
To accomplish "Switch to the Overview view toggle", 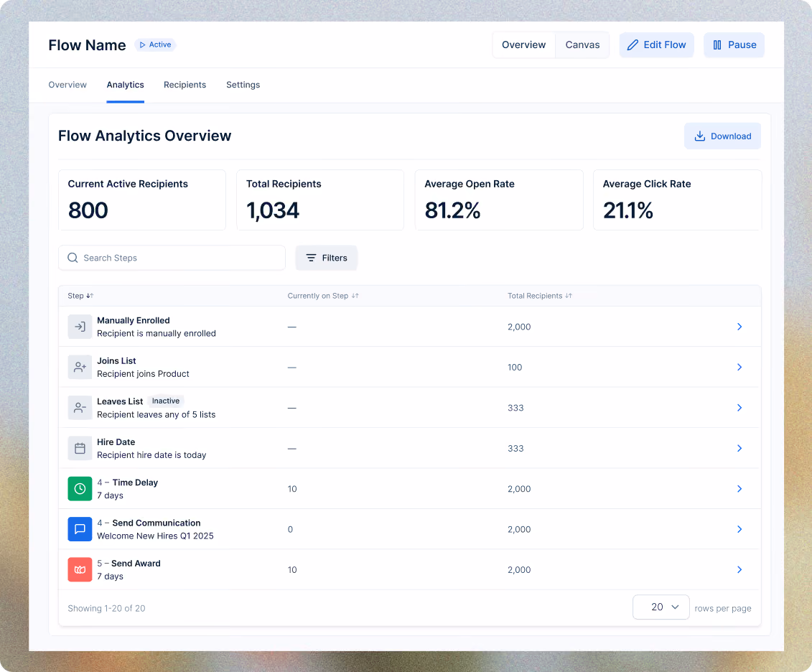I will tap(523, 45).
